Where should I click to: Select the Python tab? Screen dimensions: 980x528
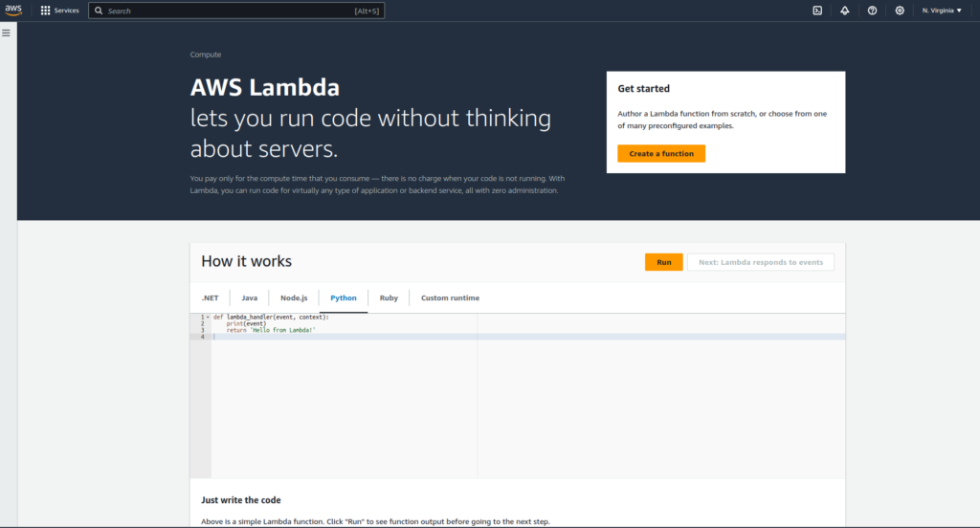point(344,298)
